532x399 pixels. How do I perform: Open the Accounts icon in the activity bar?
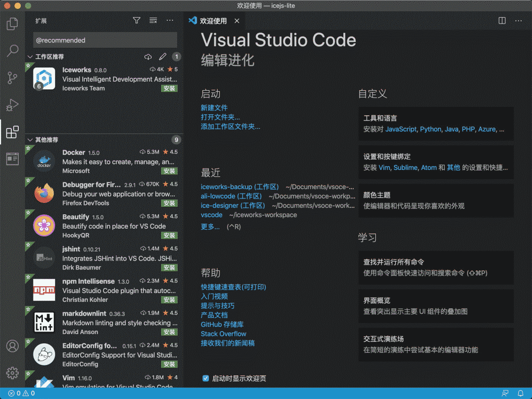pos(12,346)
